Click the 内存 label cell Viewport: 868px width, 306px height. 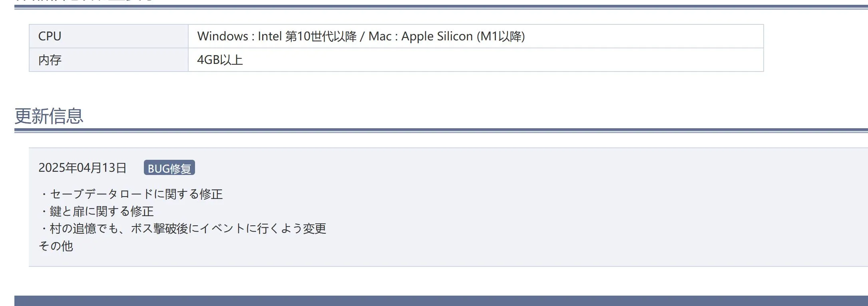pos(109,60)
